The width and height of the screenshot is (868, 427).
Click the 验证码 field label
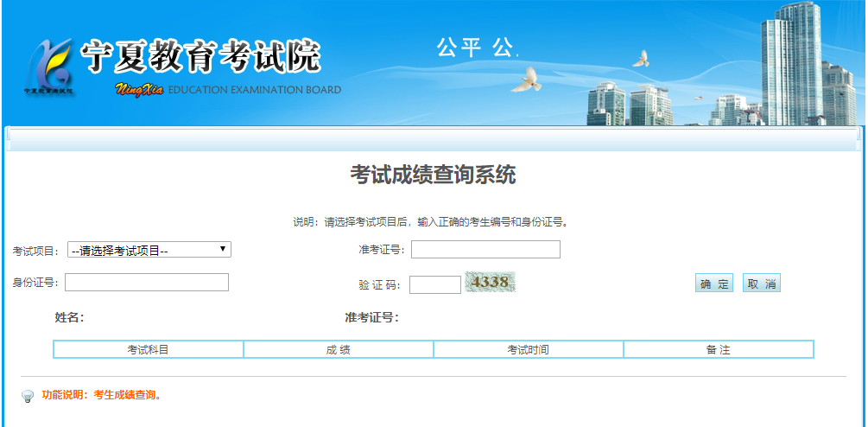click(379, 285)
